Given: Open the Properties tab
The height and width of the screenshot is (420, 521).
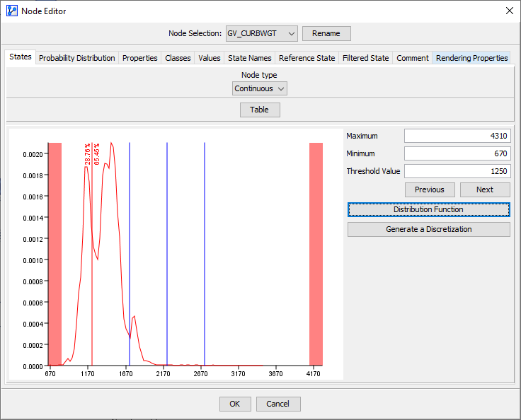Looking at the screenshot, I should click(139, 58).
